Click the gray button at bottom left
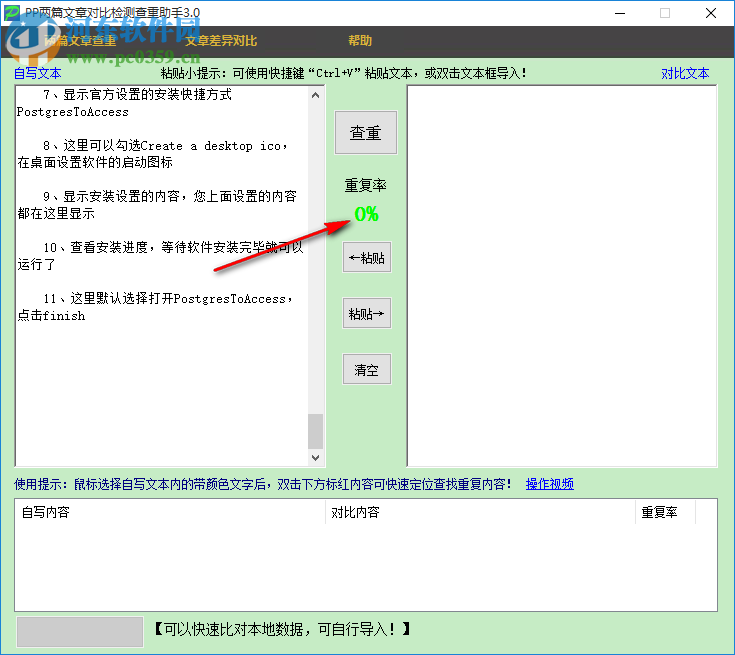This screenshot has height=655, width=735. [x=80, y=632]
